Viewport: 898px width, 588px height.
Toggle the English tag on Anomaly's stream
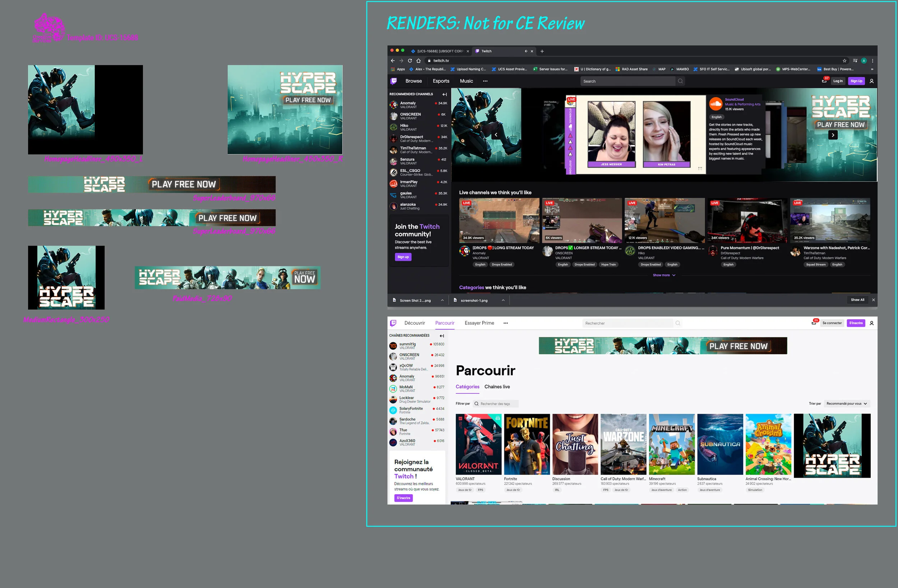coord(480,265)
